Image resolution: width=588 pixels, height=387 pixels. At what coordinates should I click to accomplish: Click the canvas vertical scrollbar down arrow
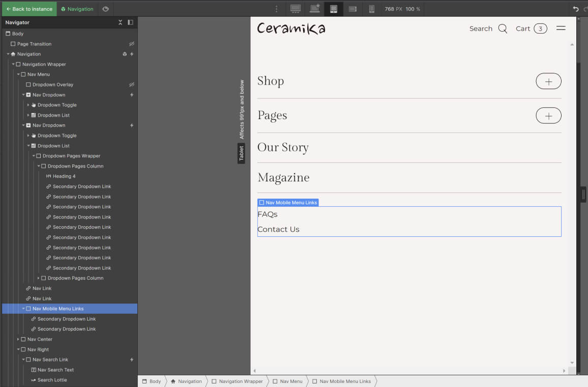[x=572, y=363]
